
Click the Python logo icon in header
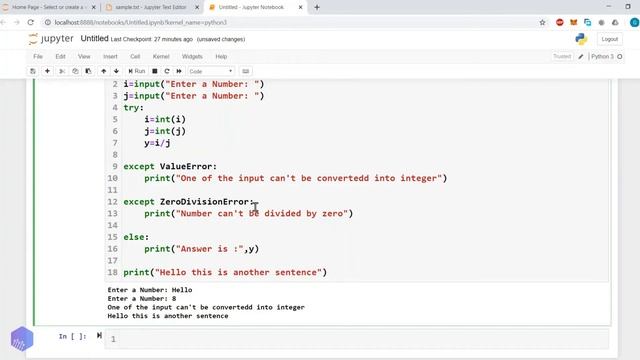click(x=581, y=39)
